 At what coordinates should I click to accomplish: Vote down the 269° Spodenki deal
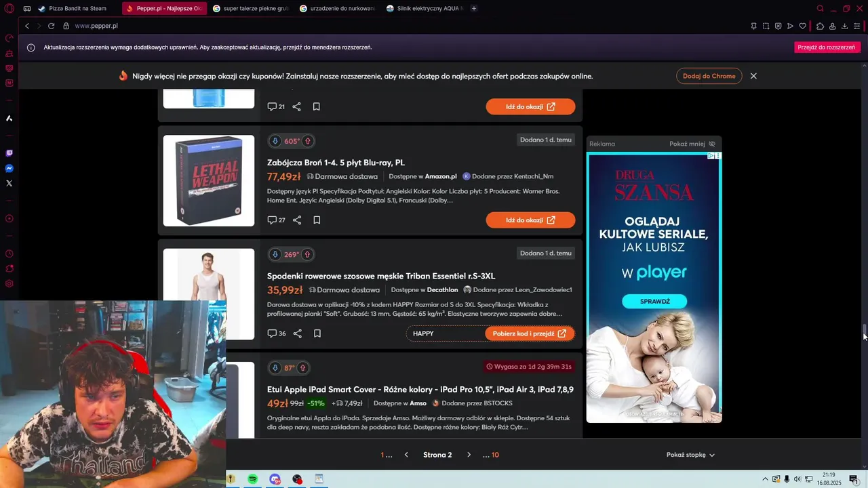tap(275, 254)
